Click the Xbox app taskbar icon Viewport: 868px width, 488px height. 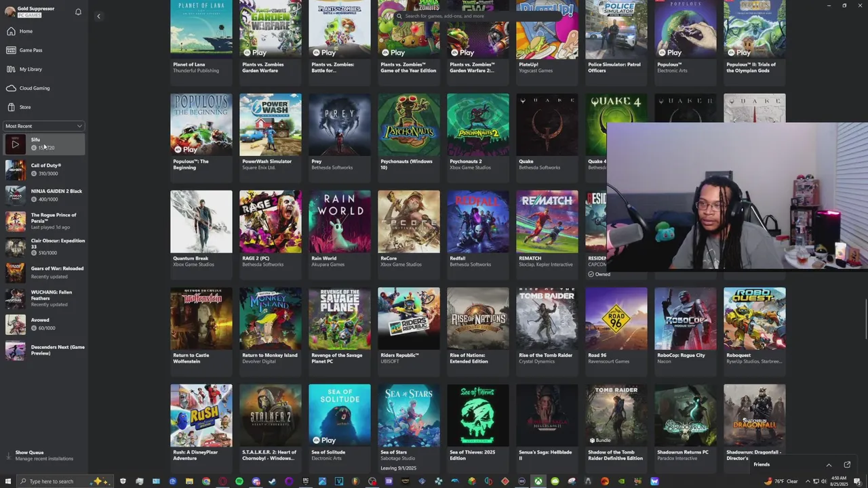pyautogui.click(x=538, y=481)
